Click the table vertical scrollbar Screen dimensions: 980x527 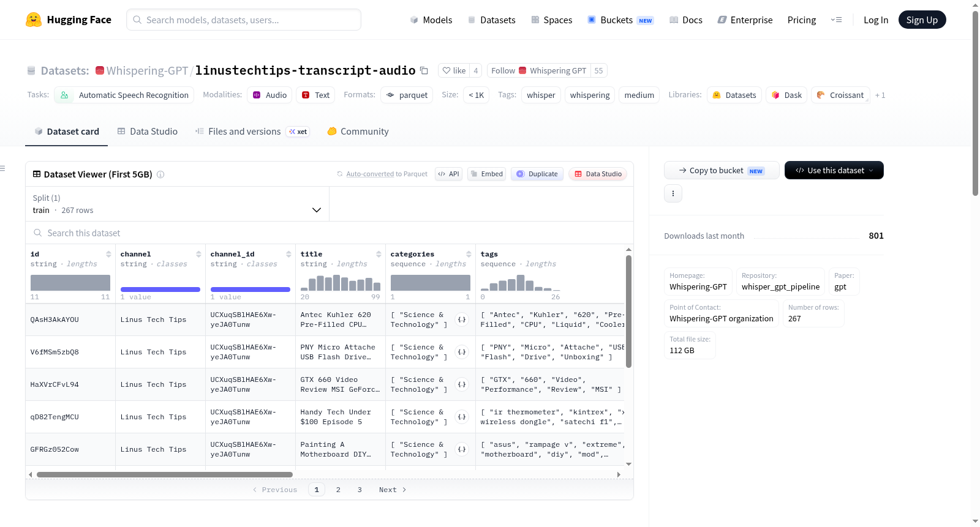[628, 312]
